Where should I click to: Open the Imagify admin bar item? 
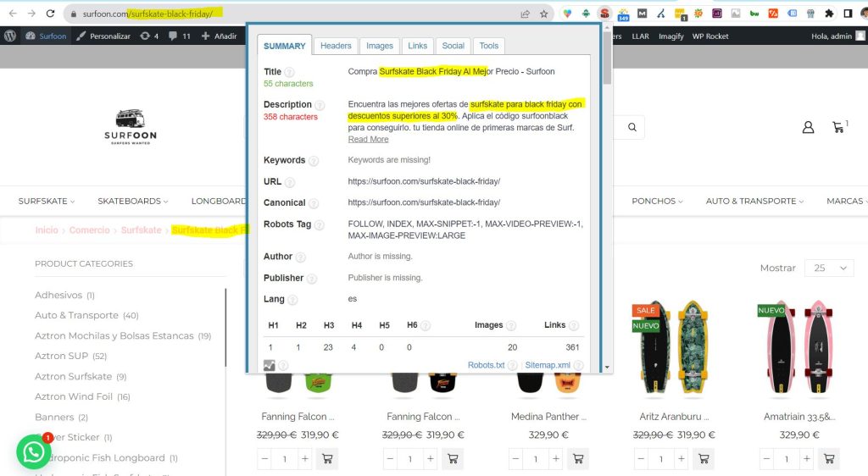(671, 36)
